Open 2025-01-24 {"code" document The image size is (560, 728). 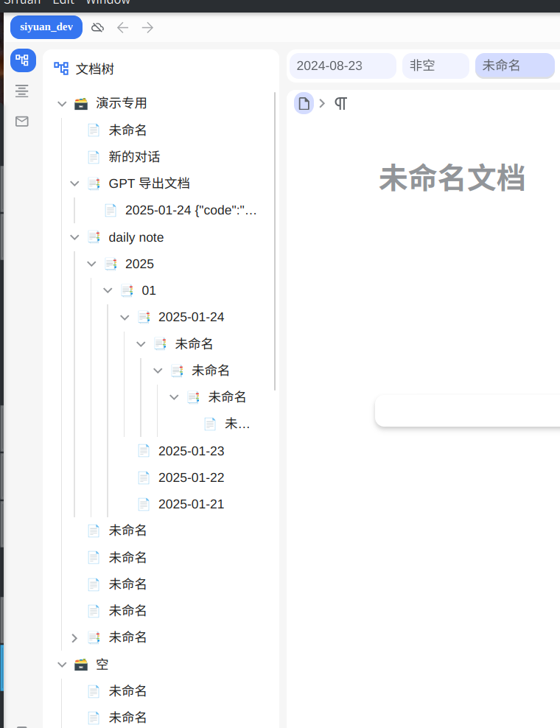point(190,210)
